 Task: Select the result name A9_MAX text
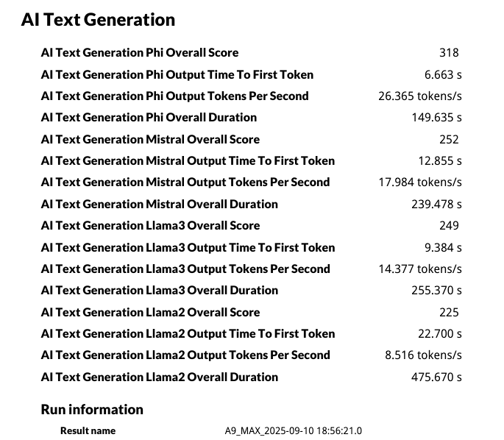click(x=293, y=430)
